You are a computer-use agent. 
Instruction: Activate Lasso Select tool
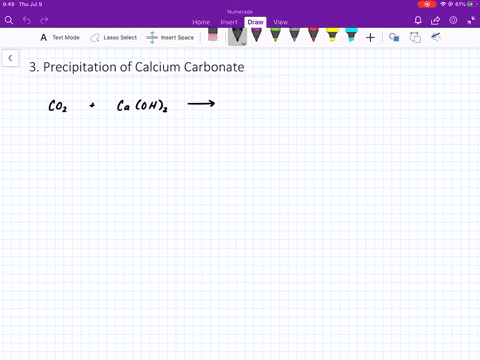pos(114,38)
